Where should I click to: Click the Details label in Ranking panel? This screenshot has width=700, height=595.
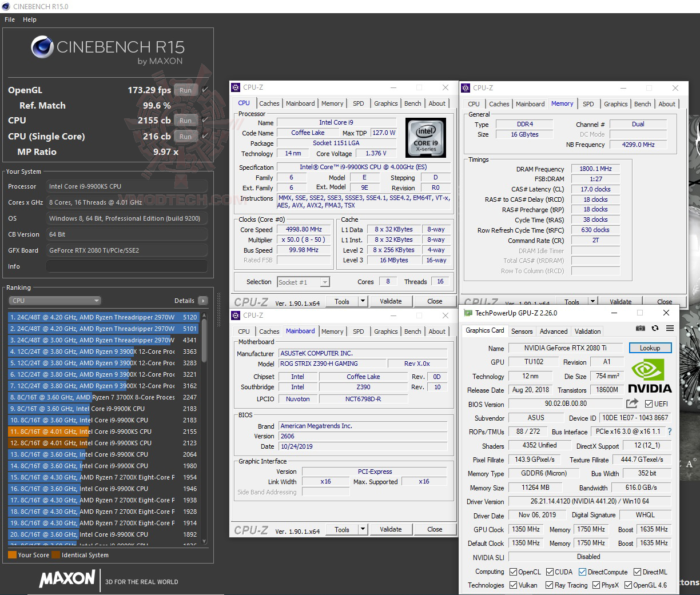pyautogui.click(x=184, y=301)
